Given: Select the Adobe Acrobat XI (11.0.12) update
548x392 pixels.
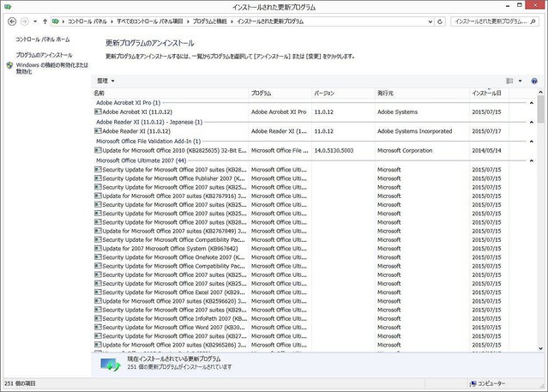Looking at the screenshot, I should point(137,112).
